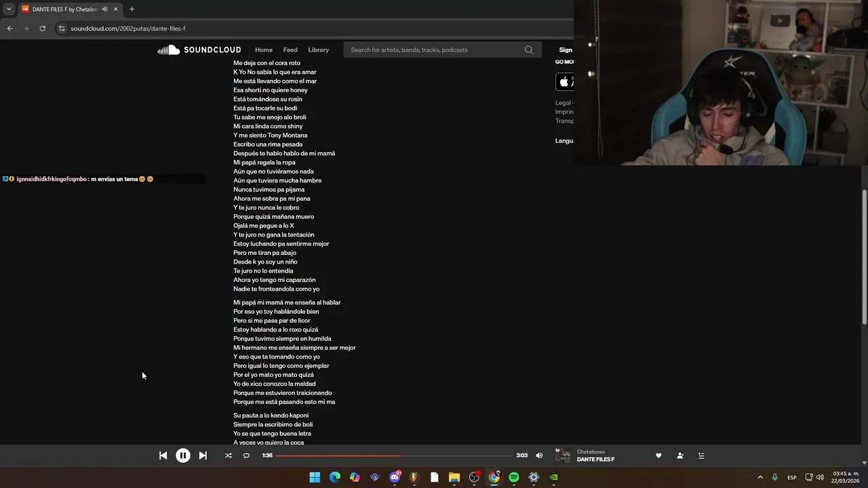The width and height of the screenshot is (868, 488).
Task: Click the search magnifier icon
Action: (x=529, y=49)
